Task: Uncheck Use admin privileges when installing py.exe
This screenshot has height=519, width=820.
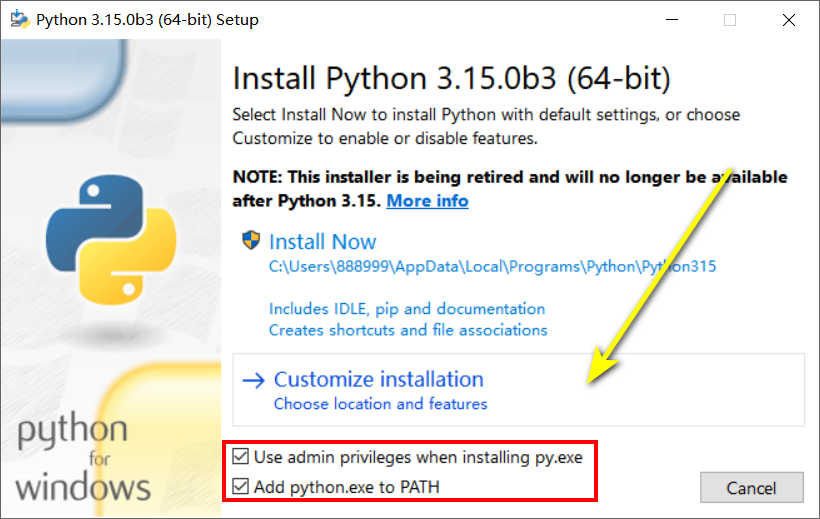Action: point(241,456)
